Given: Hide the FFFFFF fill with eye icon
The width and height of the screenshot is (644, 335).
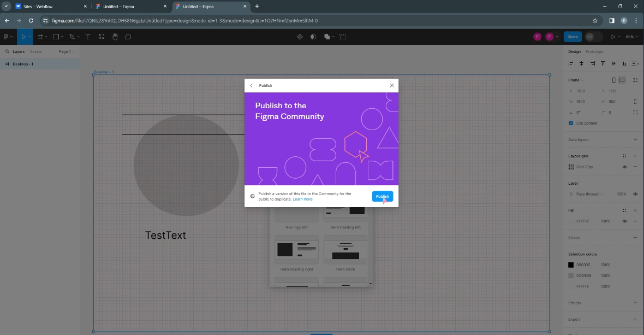Looking at the screenshot, I should pyautogui.click(x=625, y=221).
